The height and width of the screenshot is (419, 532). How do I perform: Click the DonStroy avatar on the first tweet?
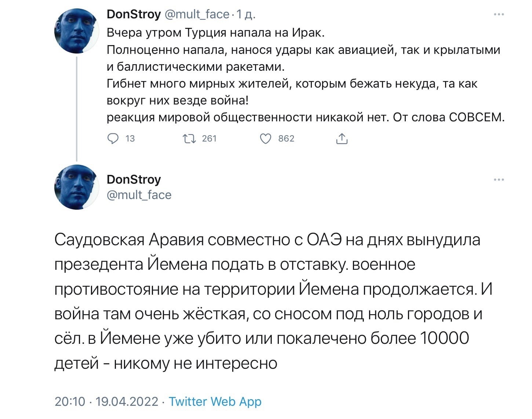pos(77,31)
